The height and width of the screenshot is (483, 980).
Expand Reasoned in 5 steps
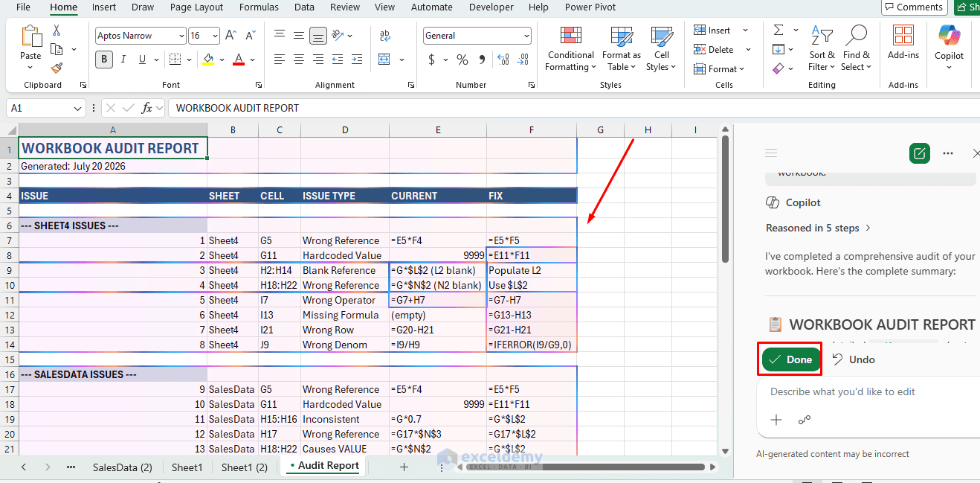pyautogui.click(x=819, y=228)
